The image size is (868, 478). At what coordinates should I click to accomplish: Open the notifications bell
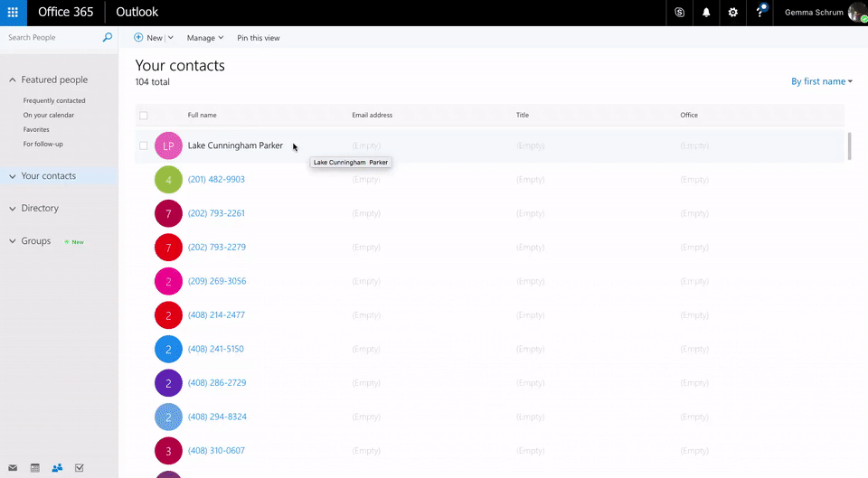[x=706, y=13]
